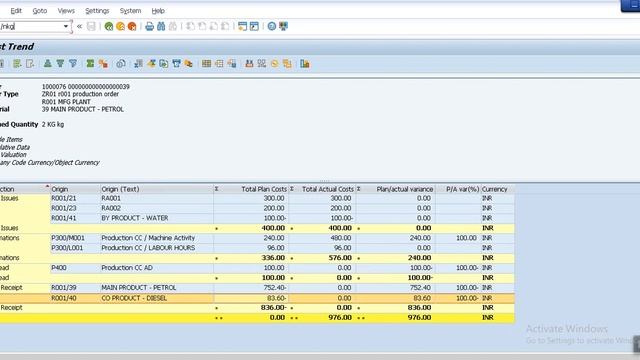Viewport: 640px width, 360px height.
Task: Open the Views menu
Action: coord(66,11)
